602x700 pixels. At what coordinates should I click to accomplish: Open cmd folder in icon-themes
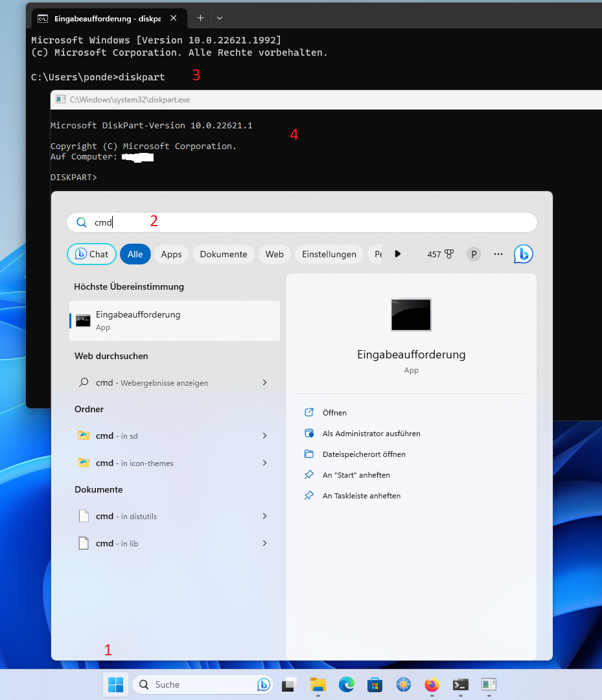[x=174, y=463]
